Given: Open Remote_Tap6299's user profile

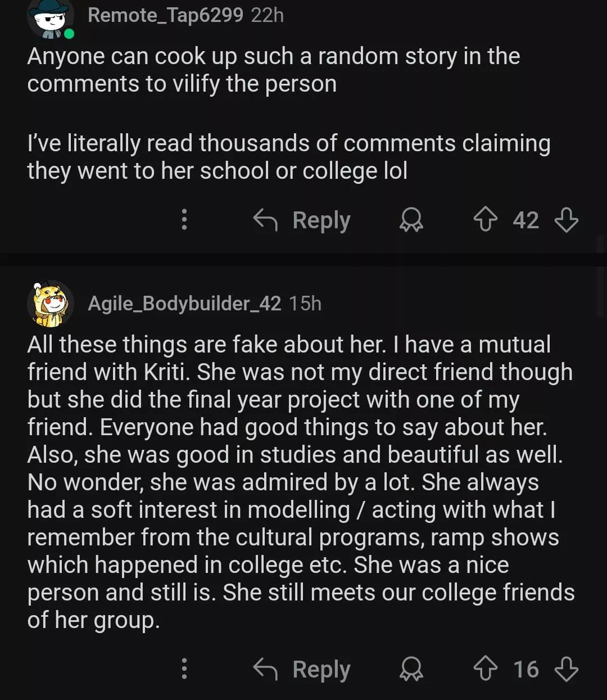Looking at the screenshot, I should (165, 15).
